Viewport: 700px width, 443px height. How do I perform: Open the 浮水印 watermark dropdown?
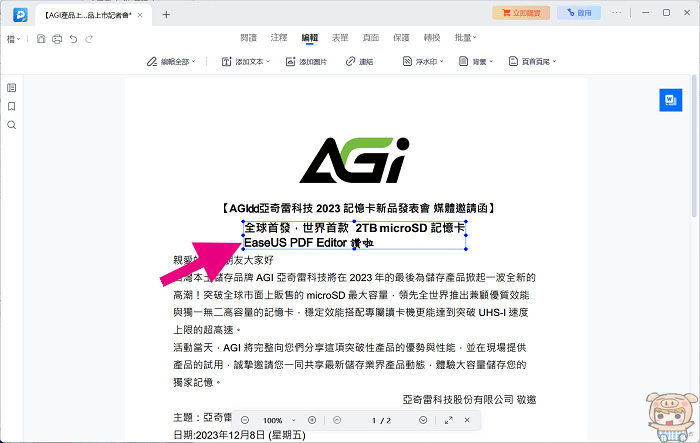(x=423, y=62)
